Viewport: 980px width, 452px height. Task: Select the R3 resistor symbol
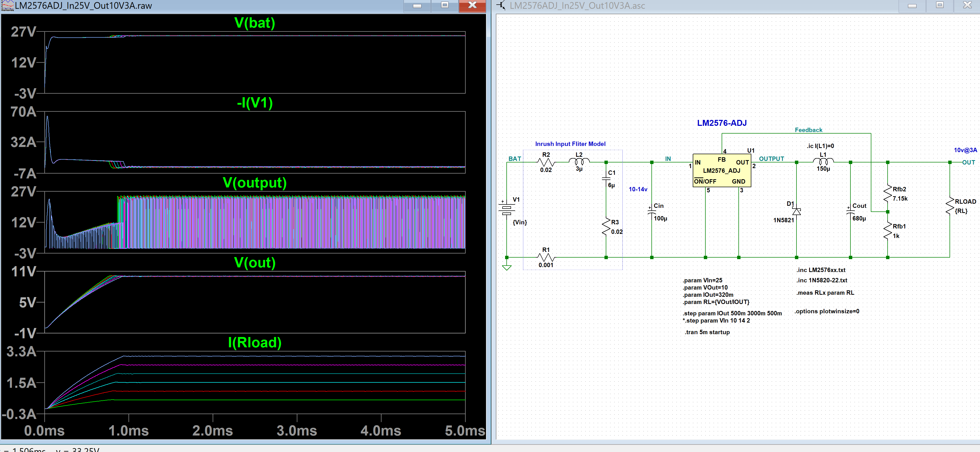click(606, 227)
